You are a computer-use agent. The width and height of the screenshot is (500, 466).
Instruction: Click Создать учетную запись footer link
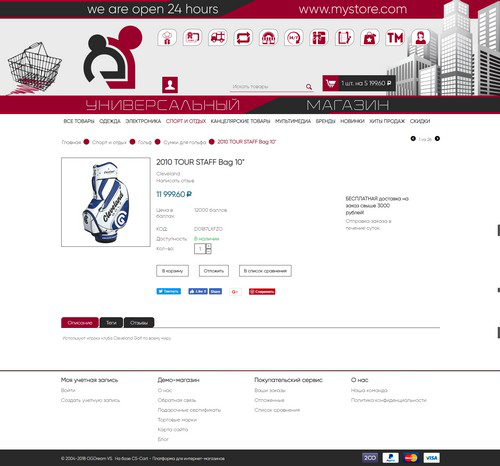click(90, 400)
